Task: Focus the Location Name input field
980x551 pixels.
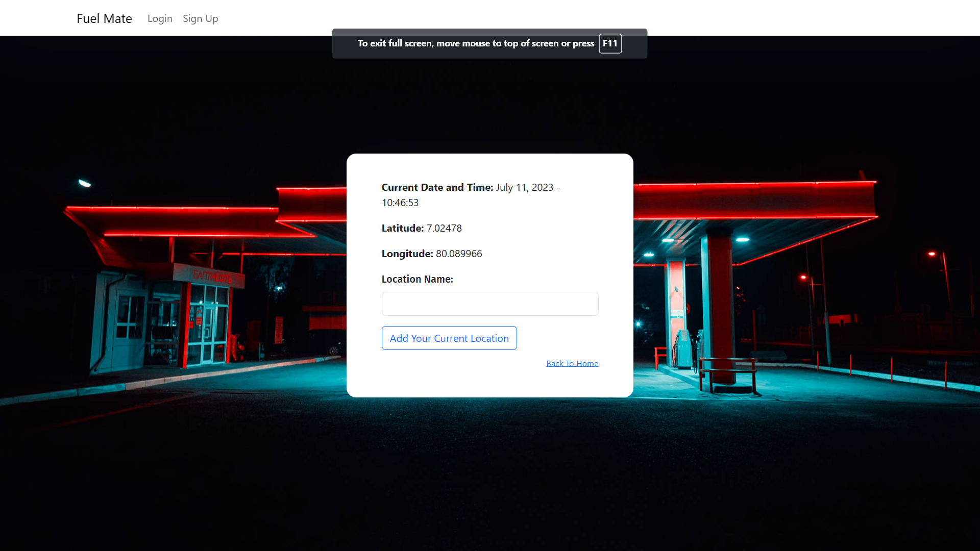Action: [x=489, y=304]
